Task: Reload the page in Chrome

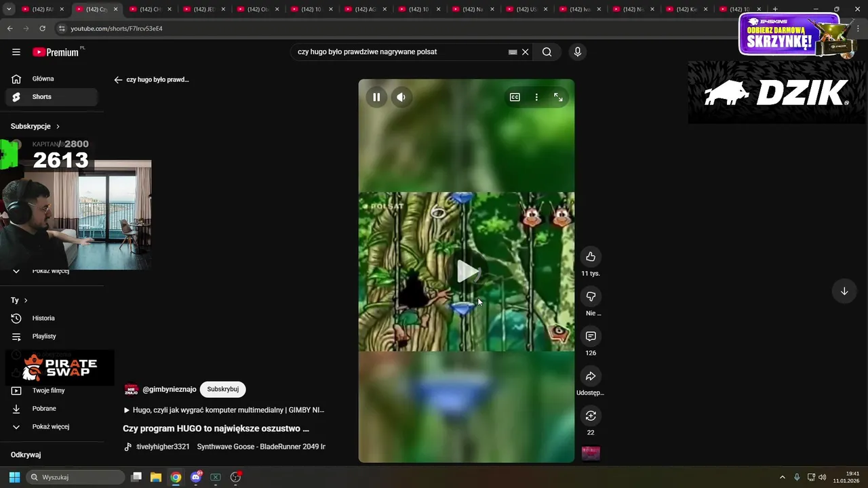Action: [42, 28]
